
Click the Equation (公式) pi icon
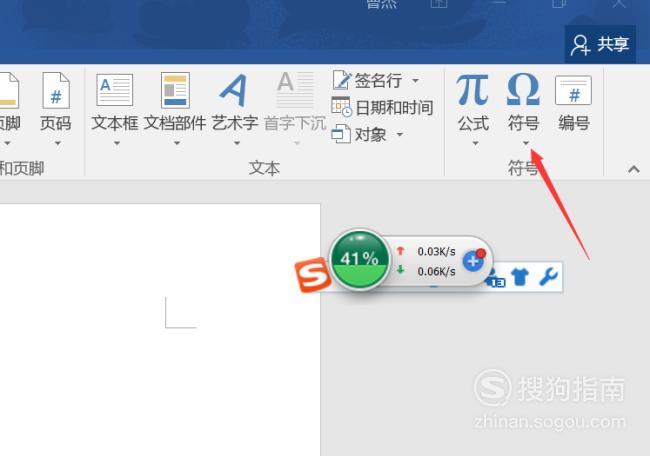coord(472,90)
